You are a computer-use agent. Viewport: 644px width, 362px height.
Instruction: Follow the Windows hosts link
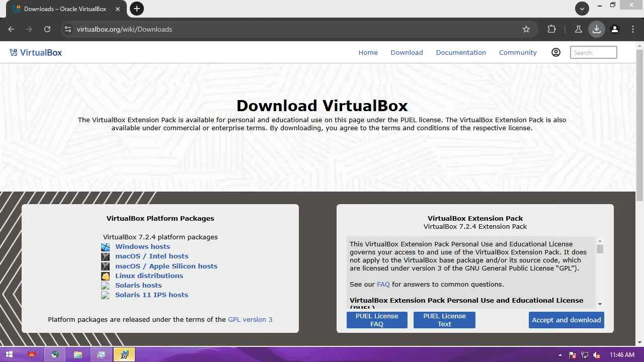[142, 246]
